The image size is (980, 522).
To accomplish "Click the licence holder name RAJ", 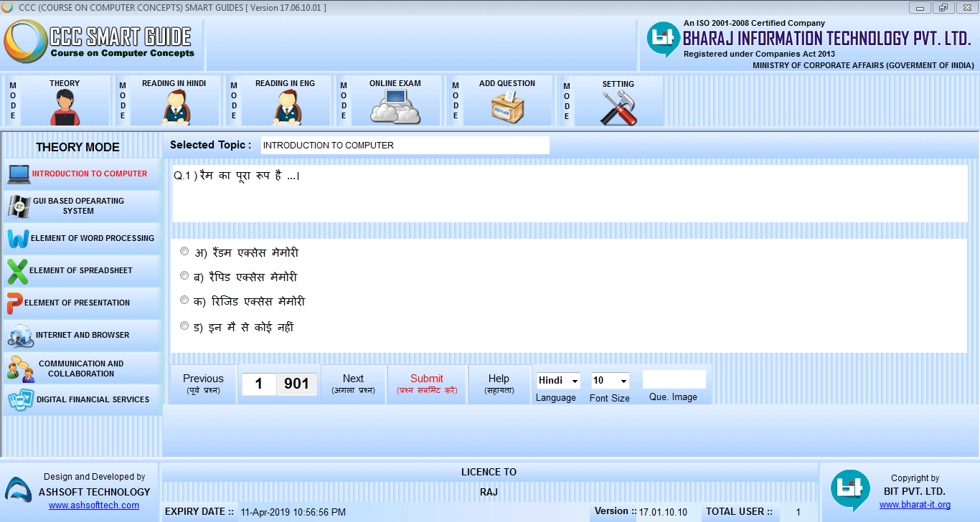I will (x=489, y=492).
